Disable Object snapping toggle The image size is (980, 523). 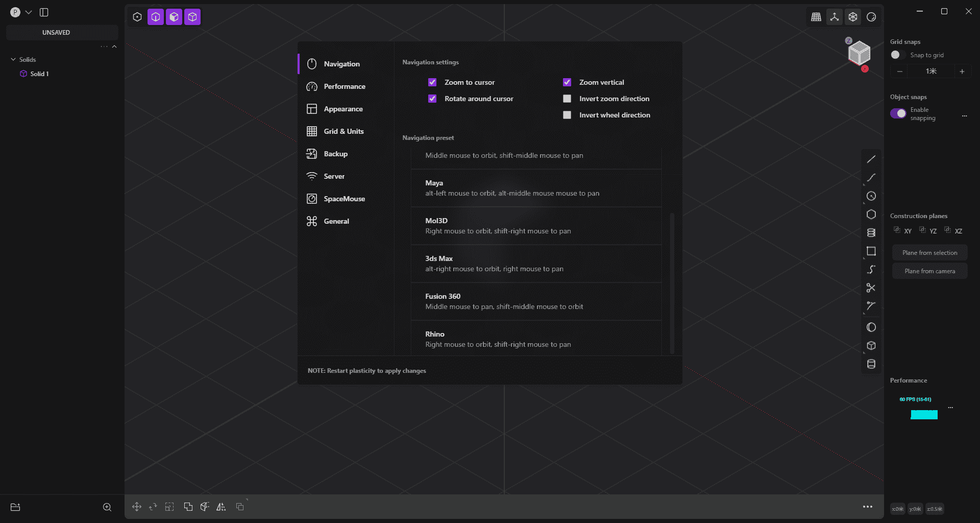pos(898,113)
